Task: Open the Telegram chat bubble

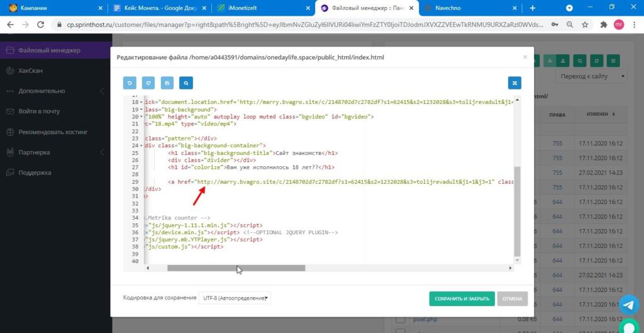Action: [629, 305]
